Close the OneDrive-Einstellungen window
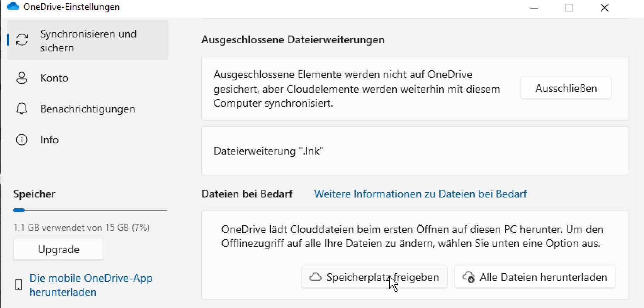Image resolution: width=644 pixels, height=308 pixels. 605,8
